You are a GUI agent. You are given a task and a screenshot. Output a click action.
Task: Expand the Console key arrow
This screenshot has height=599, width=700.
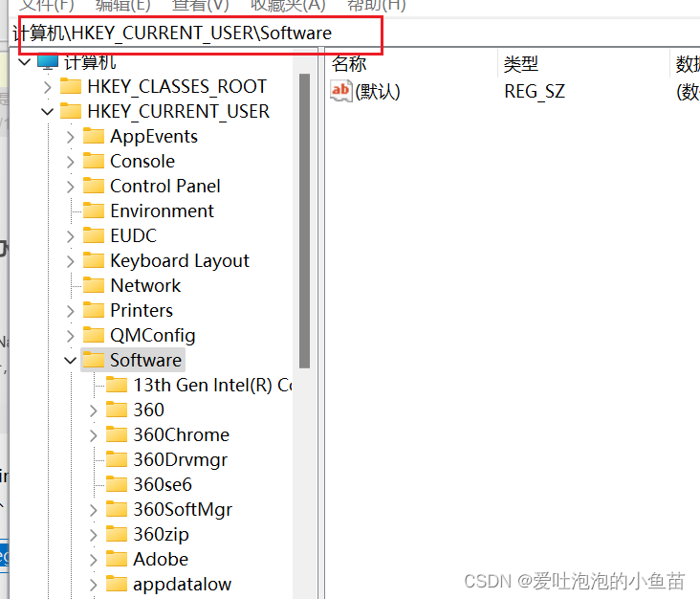71,162
